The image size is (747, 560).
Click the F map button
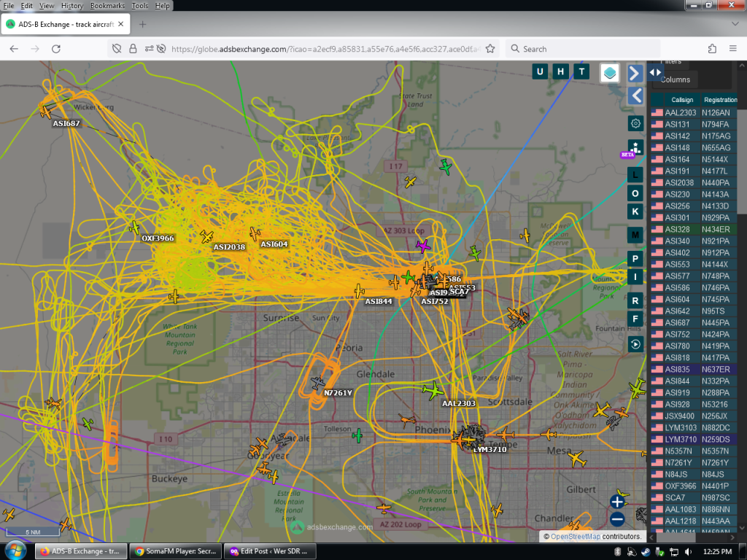[635, 319]
